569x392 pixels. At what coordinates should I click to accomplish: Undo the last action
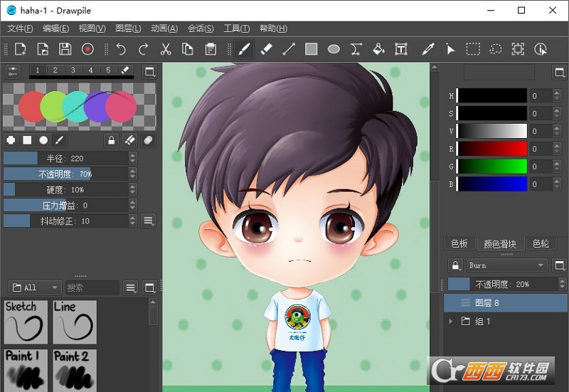121,49
